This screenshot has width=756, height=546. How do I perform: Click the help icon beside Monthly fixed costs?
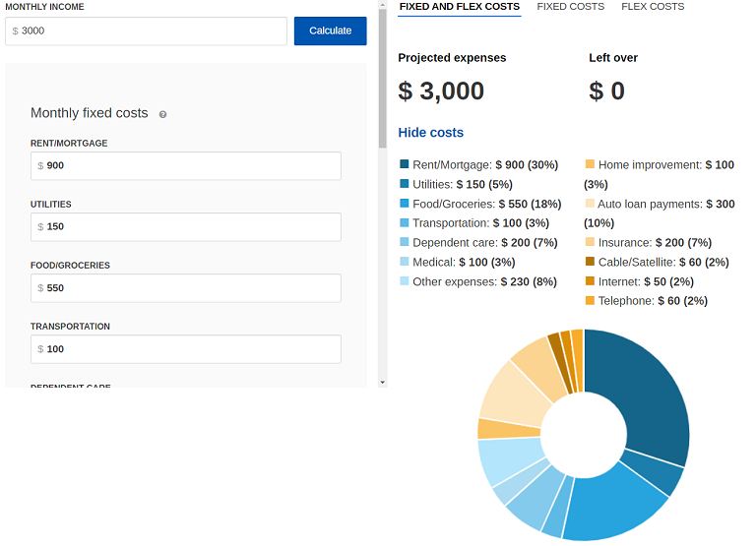point(163,114)
